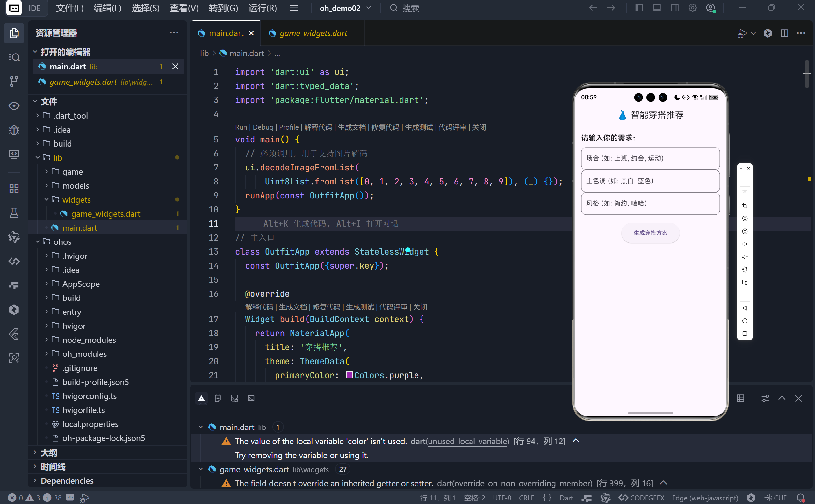Open the debug bug icon in sidebar
Viewport: 815px width, 504px height.
pyautogui.click(x=14, y=130)
